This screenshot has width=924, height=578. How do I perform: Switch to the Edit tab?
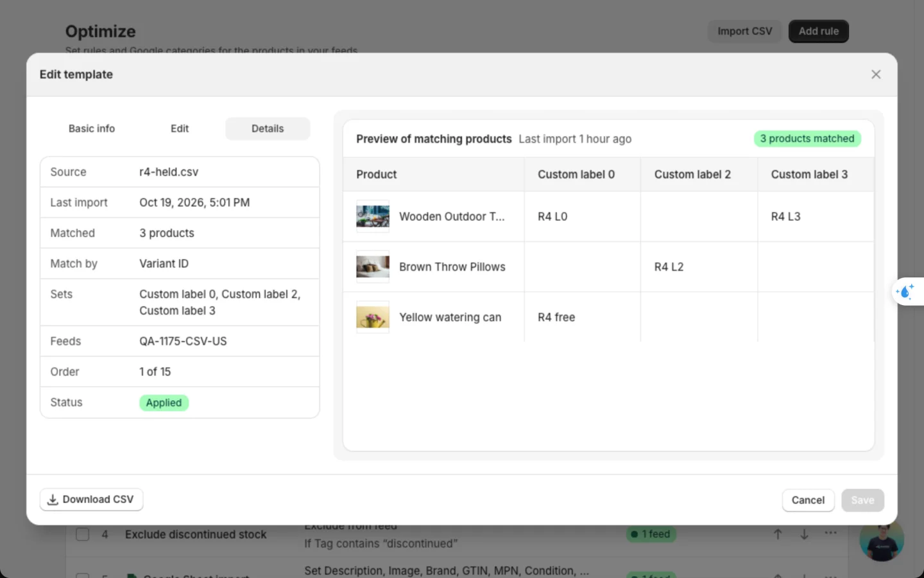pos(180,128)
